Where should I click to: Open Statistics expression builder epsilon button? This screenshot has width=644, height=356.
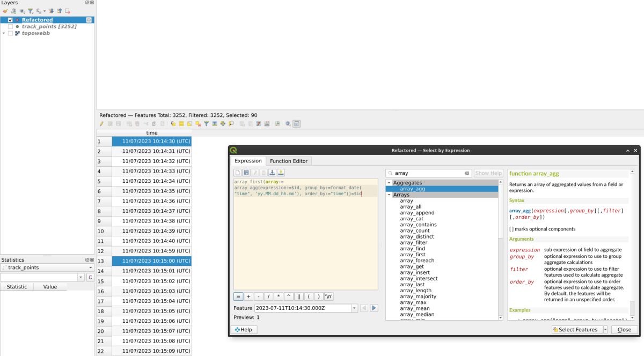point(90,277)
